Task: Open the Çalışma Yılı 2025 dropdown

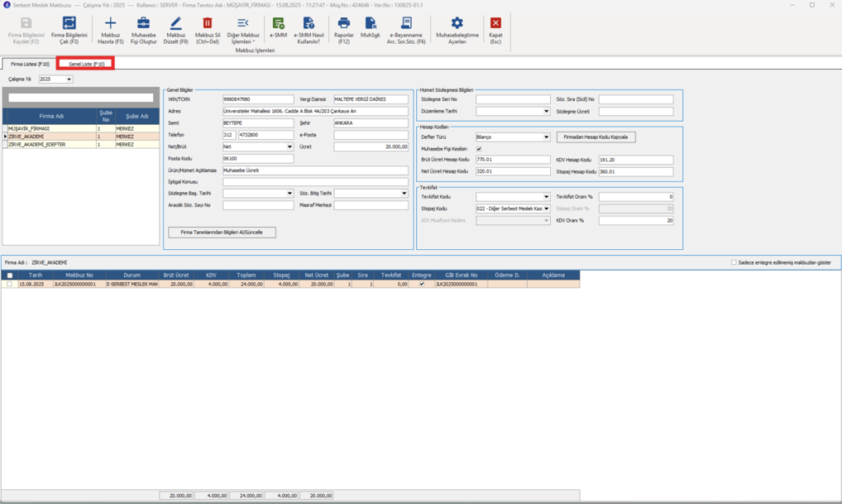Action: pyautogui.click(x=69, y=80)
